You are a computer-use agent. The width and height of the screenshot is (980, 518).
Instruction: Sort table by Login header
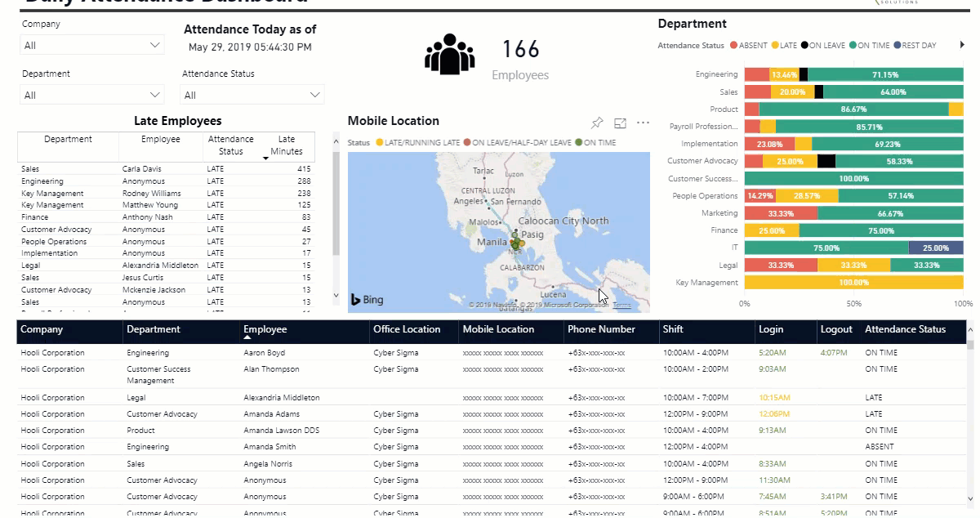pyautogui.click(x=771, y=329)
